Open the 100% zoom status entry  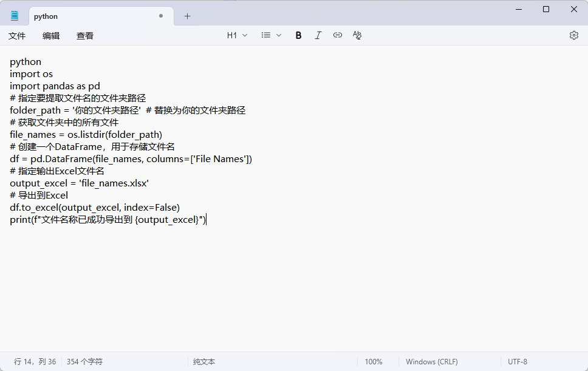[374, 362]
